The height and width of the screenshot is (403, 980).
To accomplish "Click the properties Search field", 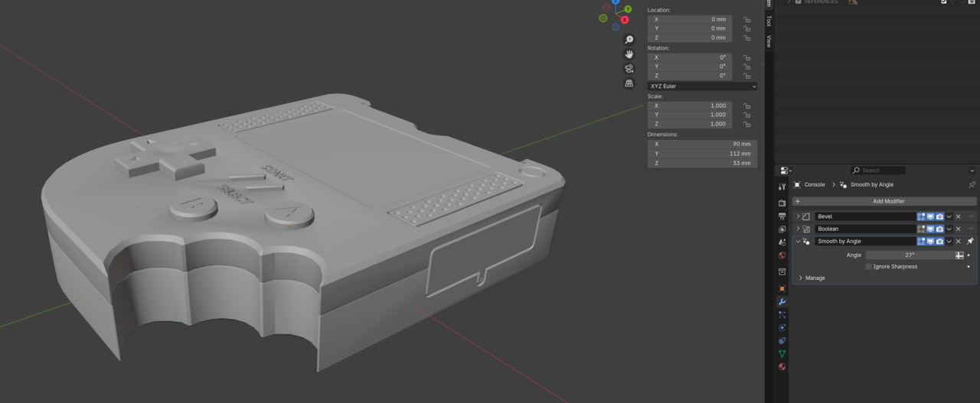I will 878,171.
